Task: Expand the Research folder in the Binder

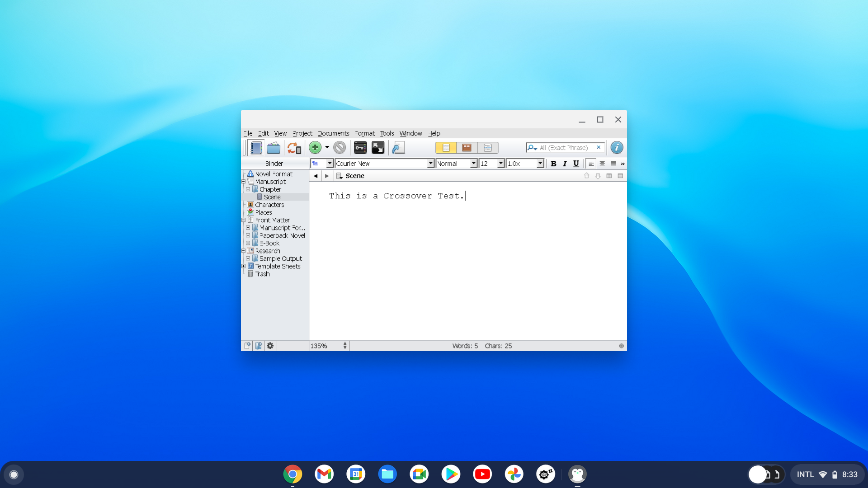Action: click(243, 251)
